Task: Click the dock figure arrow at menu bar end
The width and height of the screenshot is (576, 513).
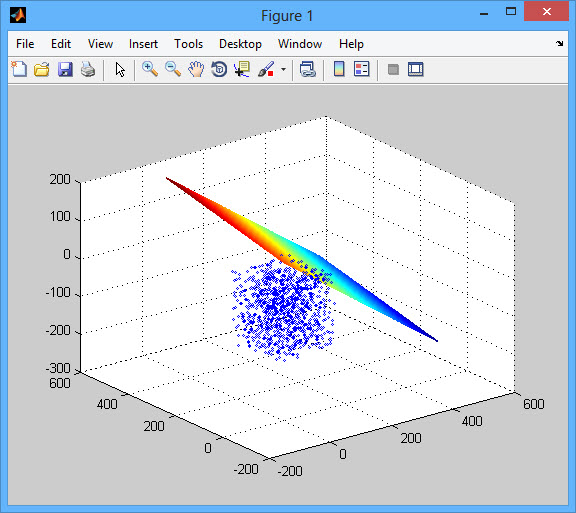Action: tap(559, 43)
